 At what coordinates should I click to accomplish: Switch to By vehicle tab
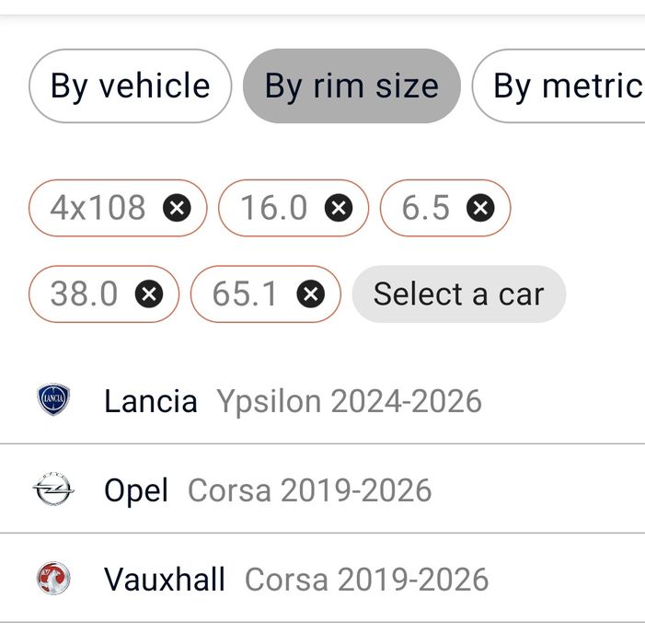point(131,86)
